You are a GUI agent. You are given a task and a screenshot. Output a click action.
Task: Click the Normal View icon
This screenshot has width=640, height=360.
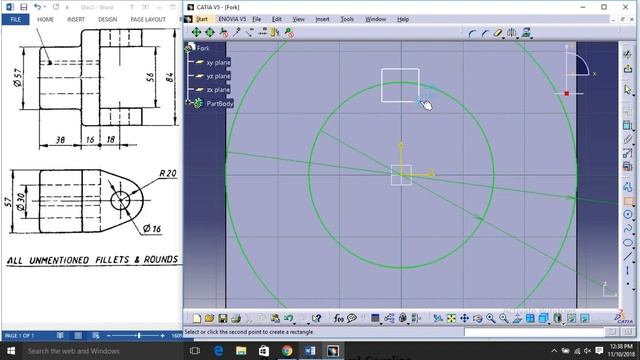click(x=517, y=318)
